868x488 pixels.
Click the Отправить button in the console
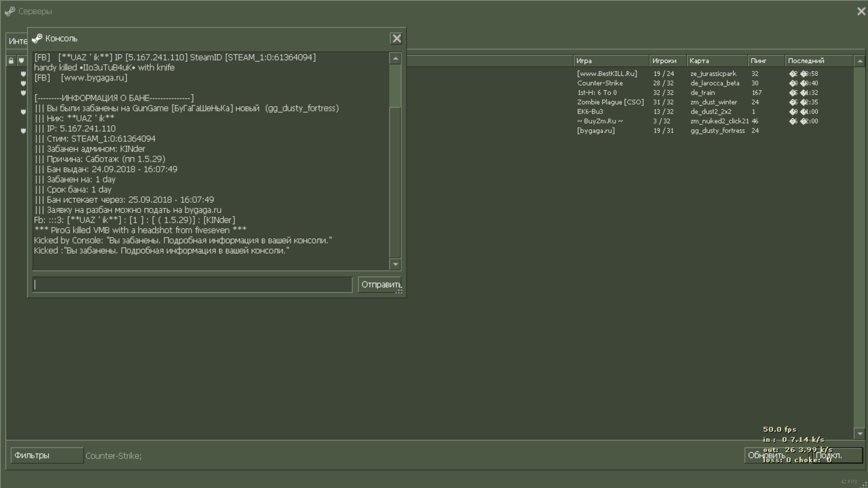(x=380, y=285)
